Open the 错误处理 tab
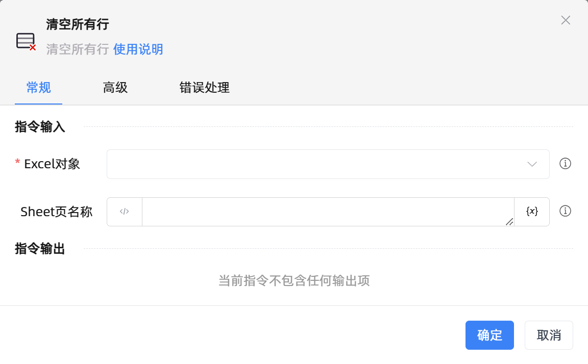588x364 pixels. tap(204, 88)
